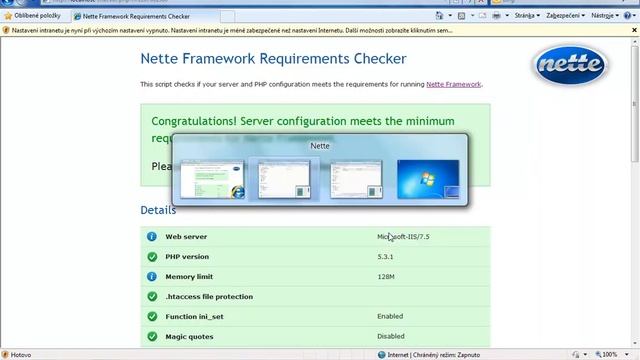Expand the zoom level dropdown arrow
This screenshot has height=360, width=640.
pyautogui.click(x=627, y=355)
